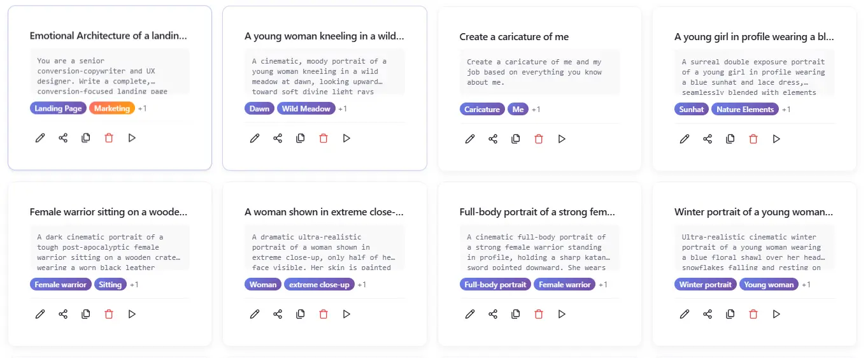Delete the young girl in profile prompt

coord(753,139)
